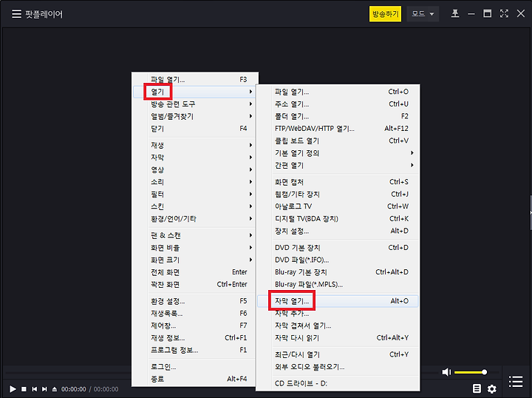Expand the 열기 submenu entry
532x398 pixels.
pyautogui.click(x=195, y=92)
